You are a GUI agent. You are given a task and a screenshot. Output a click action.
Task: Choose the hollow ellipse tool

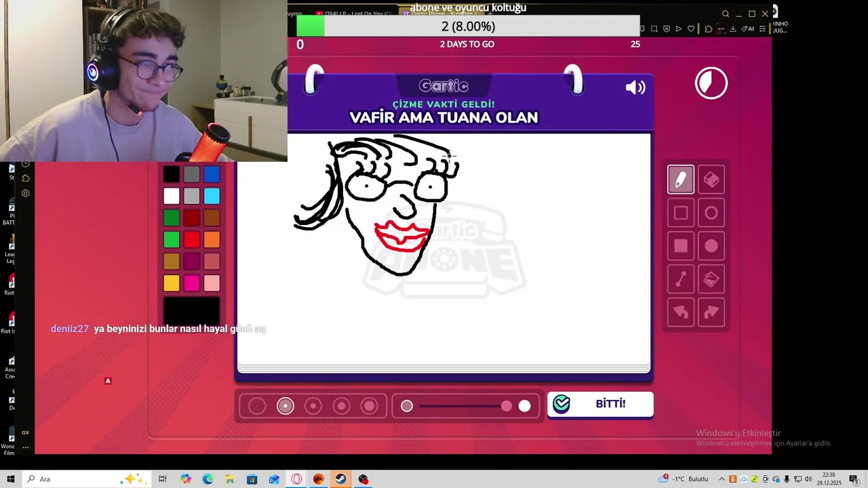coord(711,213)
